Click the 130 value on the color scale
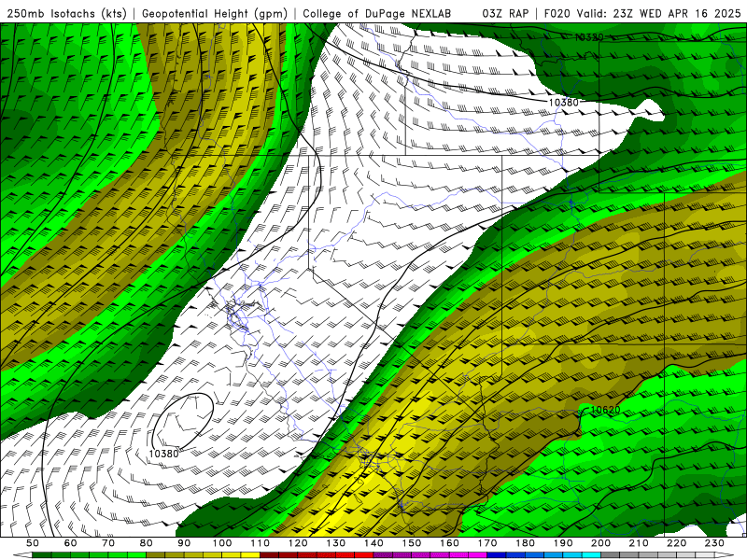Screen dimensions: 747x560 (x=336, y=543)
